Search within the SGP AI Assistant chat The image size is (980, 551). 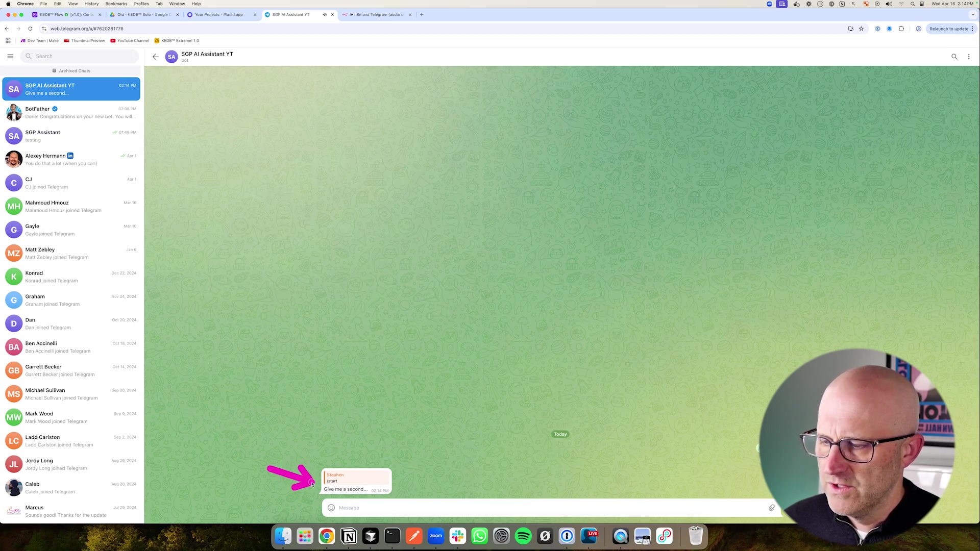coord(954,57)
